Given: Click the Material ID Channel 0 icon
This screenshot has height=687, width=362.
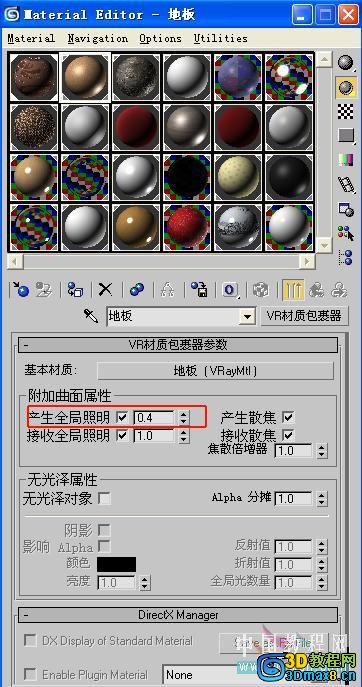Looking at the screenshot, I should [x=231, y=290].
